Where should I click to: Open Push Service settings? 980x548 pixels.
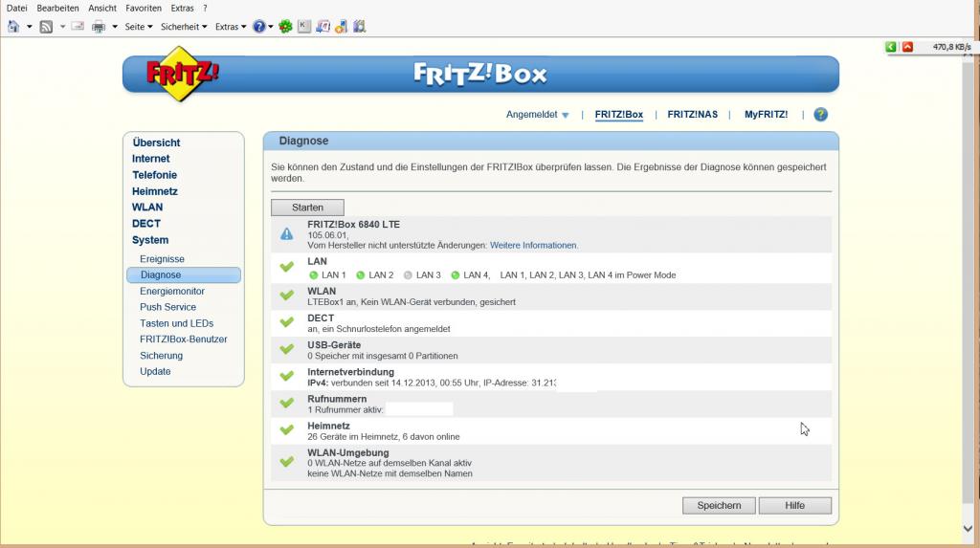coord(167,307)
